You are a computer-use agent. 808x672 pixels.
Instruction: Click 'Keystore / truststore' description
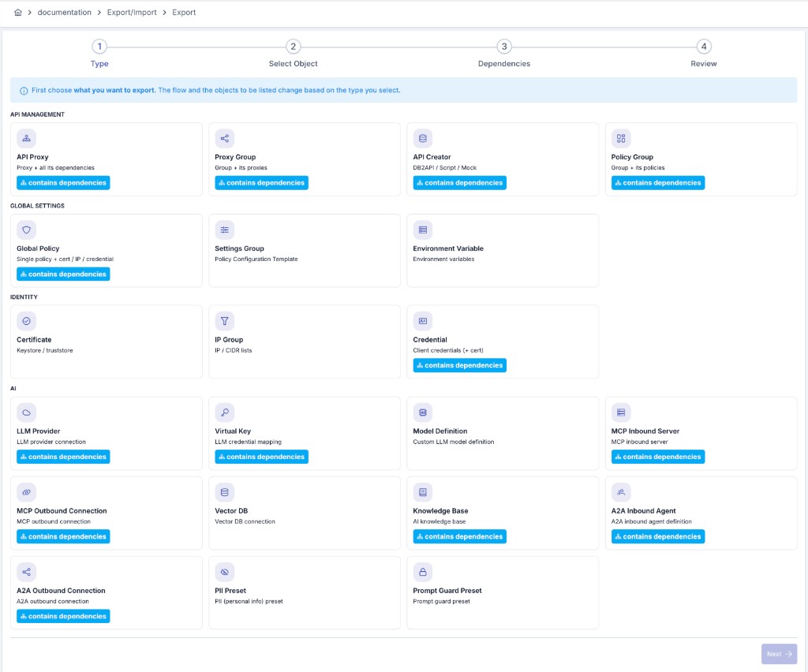point(45,351)
